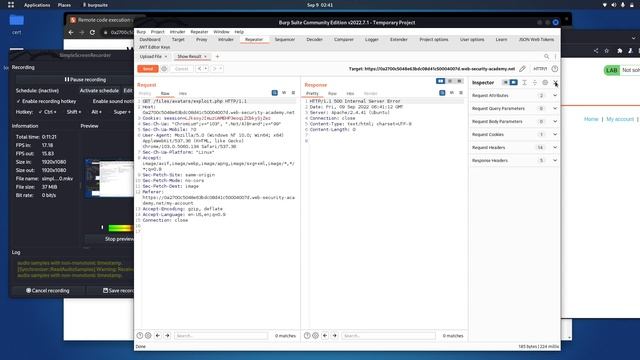Image resolution: width=640 pixels, height=360 pixels.
Task: Click Inspector collapse all sections icon
Action: pos(535,82)
